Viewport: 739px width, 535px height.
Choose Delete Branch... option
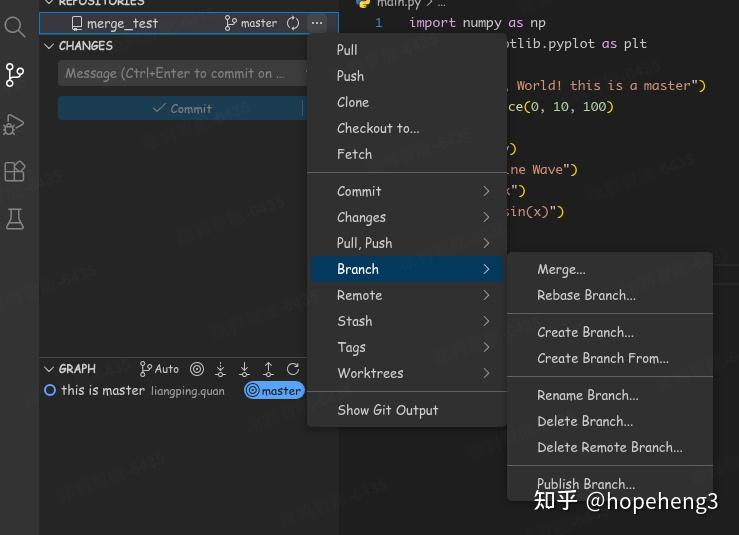pyautogui.click(x=610, y=421)
